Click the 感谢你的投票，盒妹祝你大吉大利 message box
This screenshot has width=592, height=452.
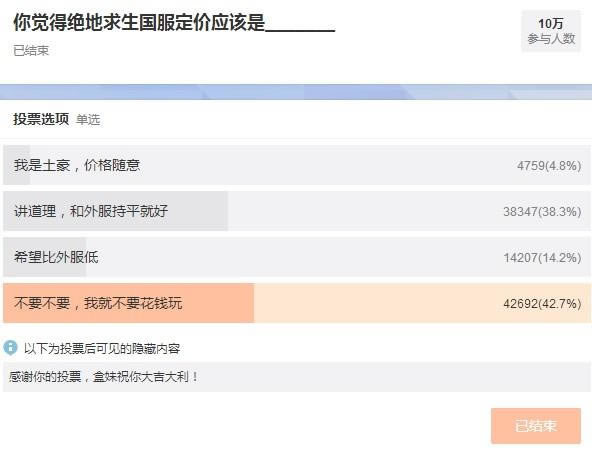(x=297, y=377)
